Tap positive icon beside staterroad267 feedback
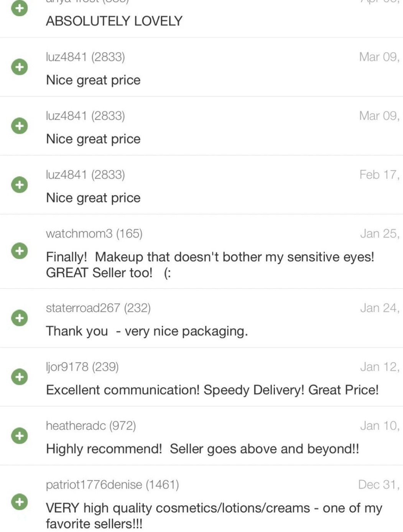The width and height of the screenshot is (403, 532). click(19, 318)
